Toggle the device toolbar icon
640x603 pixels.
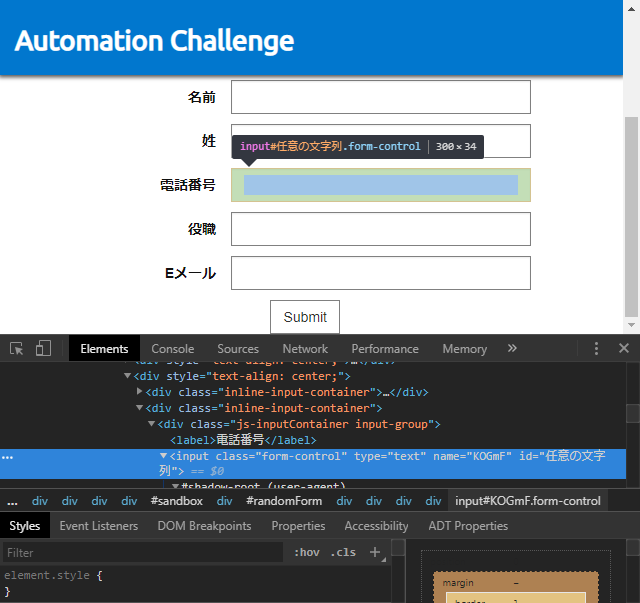point(43,349)
